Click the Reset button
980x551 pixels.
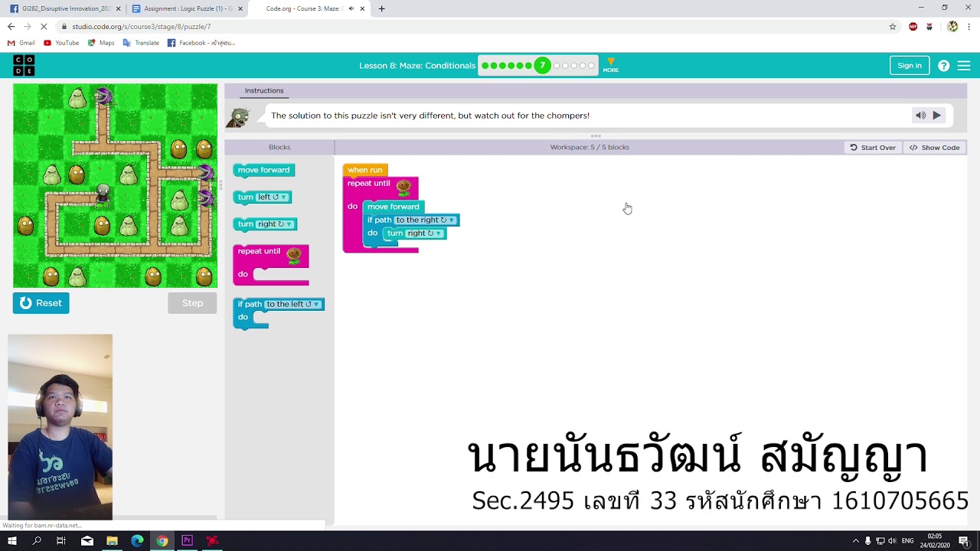pos(41,303)
